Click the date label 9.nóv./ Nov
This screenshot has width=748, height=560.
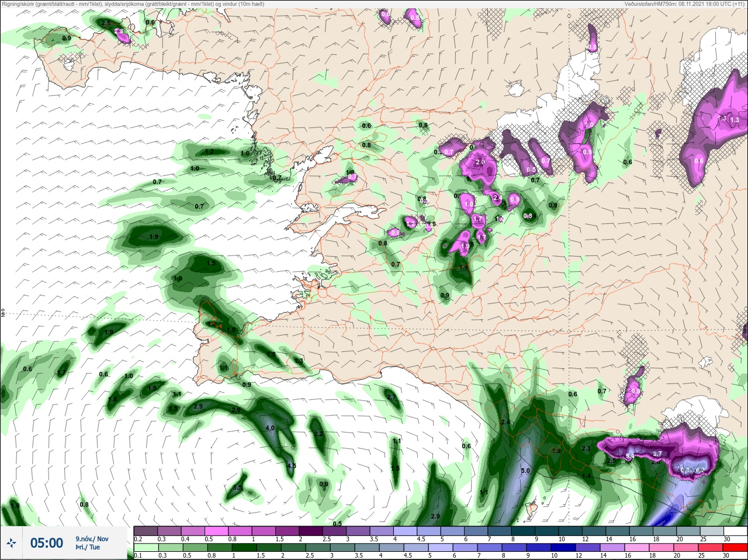point(92,539)
